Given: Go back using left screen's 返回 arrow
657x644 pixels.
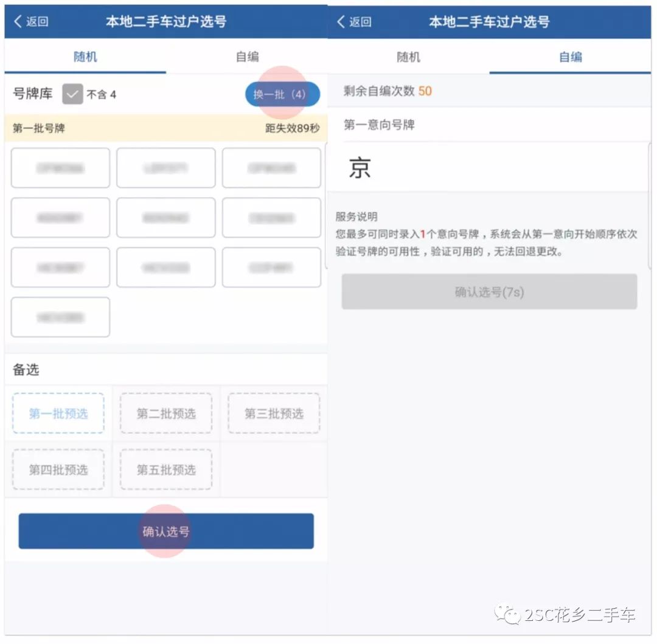Looking at the screenshot, I should [x=31, y=21].
